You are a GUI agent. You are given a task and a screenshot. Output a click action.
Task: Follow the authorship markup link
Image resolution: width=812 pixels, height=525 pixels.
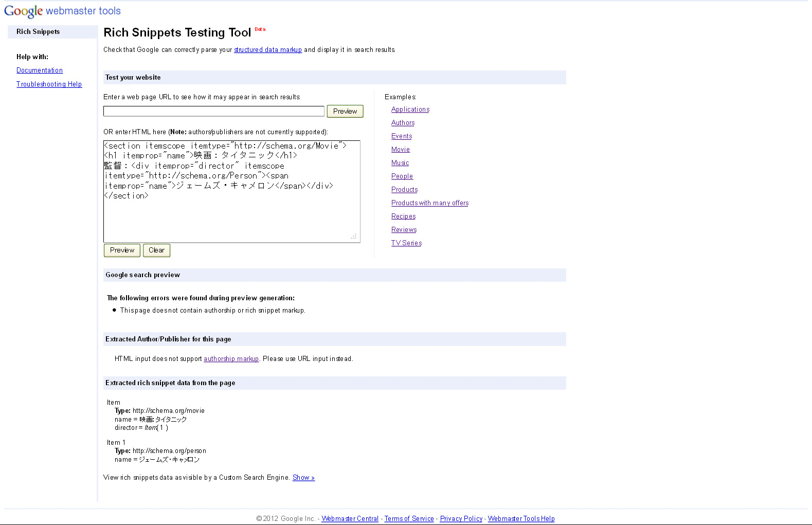231,359
